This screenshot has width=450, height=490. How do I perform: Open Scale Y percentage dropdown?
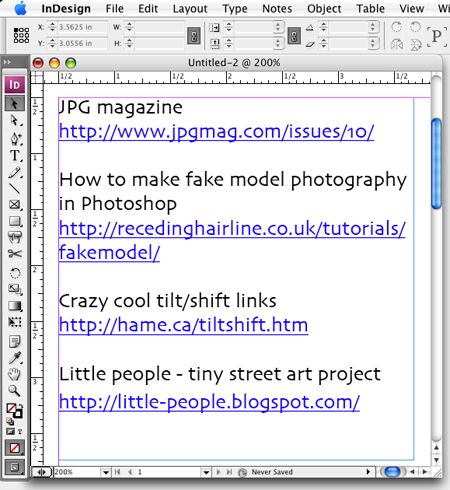coord(278,43)
